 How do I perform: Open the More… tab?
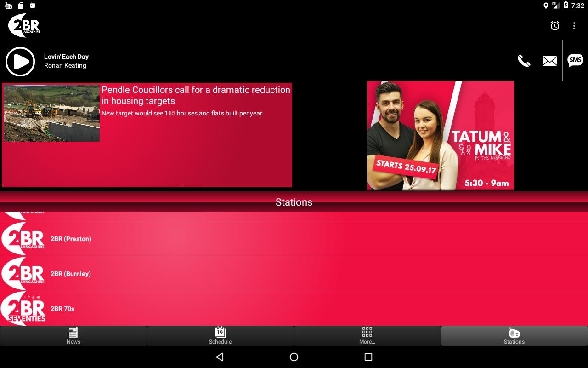click(367, 336)
